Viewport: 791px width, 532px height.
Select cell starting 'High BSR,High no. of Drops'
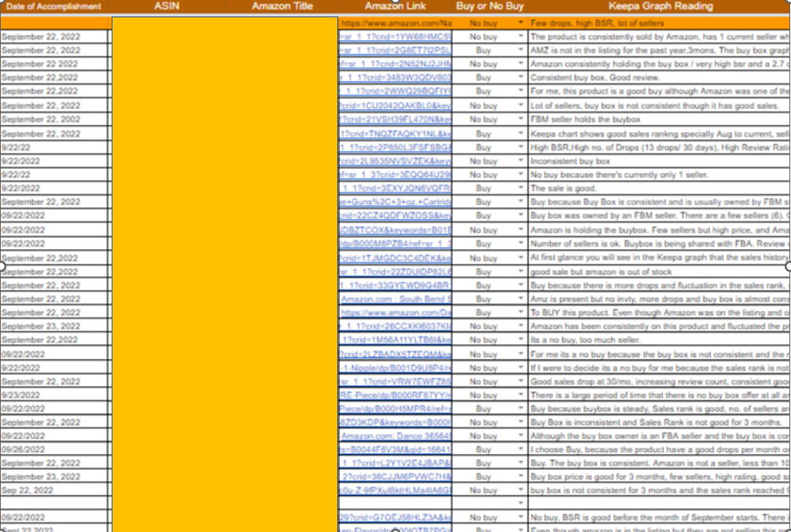(x=660, y=148)
